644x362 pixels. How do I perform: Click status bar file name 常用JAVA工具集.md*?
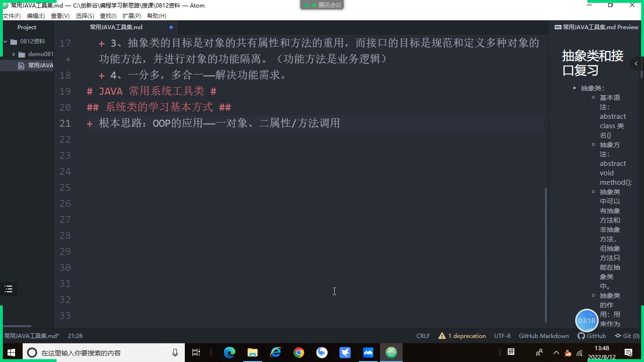[x=32, y=336]
